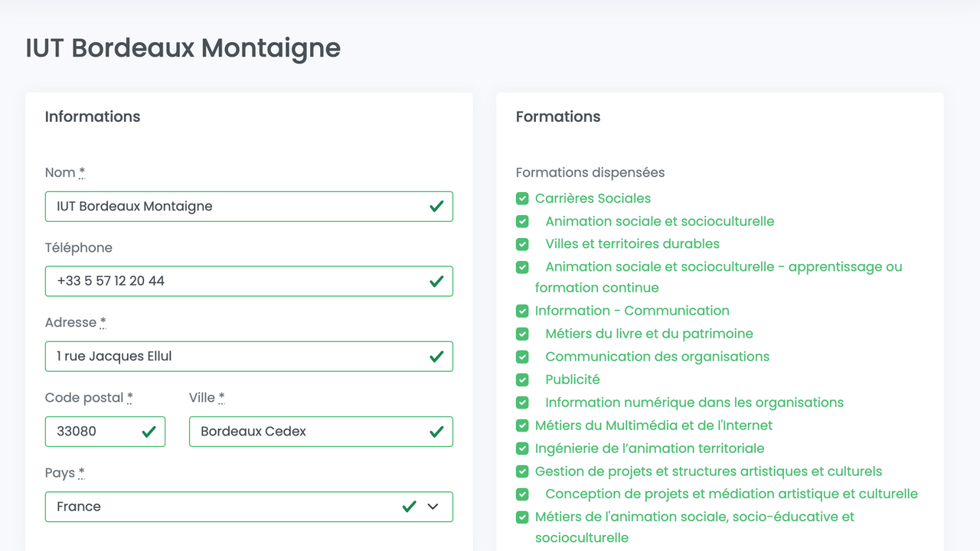980x551 pixels.
Task: Focus the Nom text field
Action: coord(230,207)
